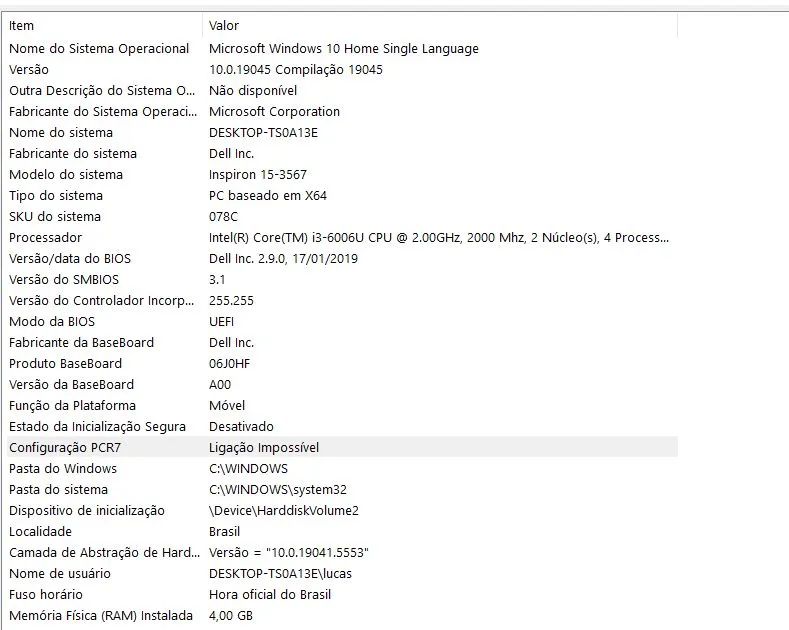This screenshot has width=789, height=630.
Task: Select the 'Fabricante do sistema' row label
Action: (x=73, y=153)
